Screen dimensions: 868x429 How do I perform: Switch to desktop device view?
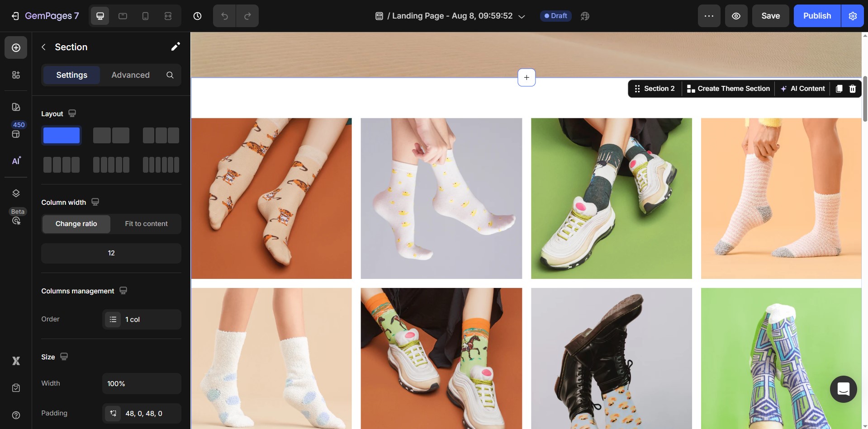click(x=100, y=16)
